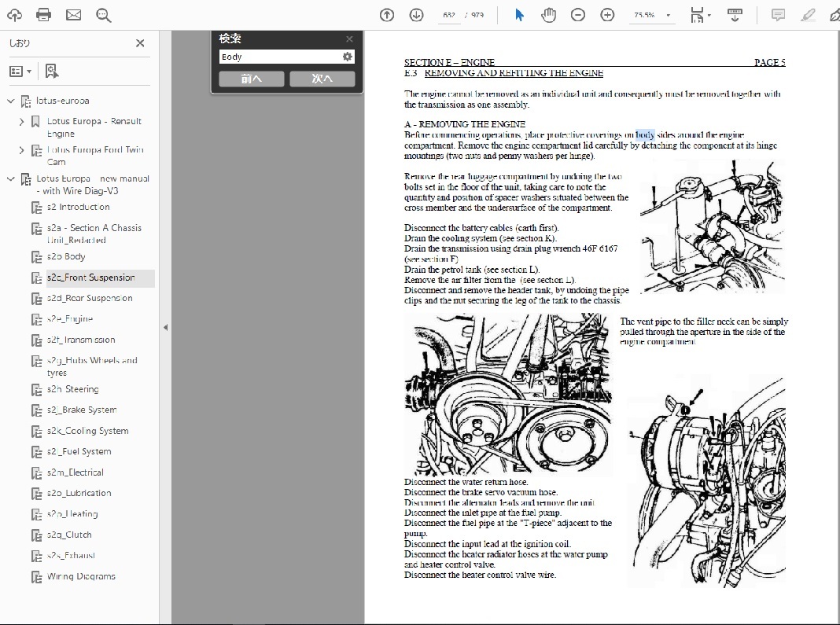
Task: Click the scrolling mode toolbar icon
Action: [x=735, y=15]
